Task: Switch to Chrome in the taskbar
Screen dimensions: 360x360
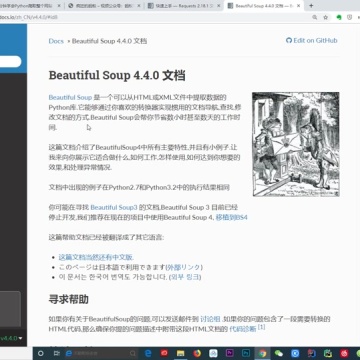Action: click(262, 353)
